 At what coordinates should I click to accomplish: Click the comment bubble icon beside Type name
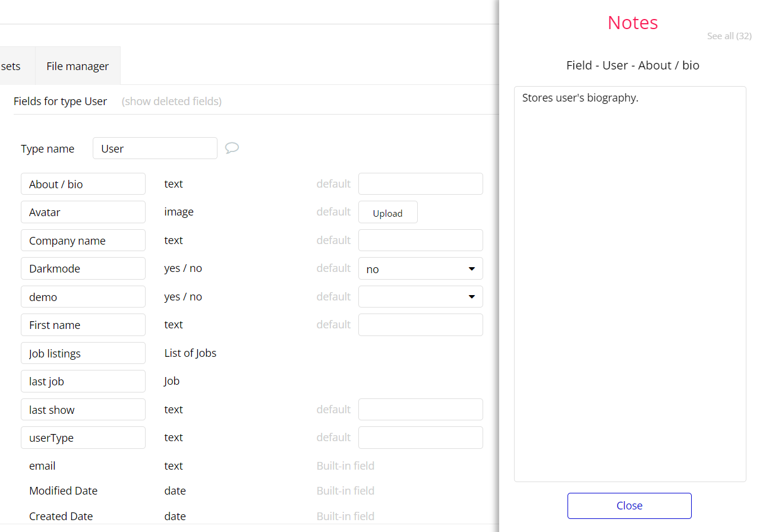coord(232,148)
